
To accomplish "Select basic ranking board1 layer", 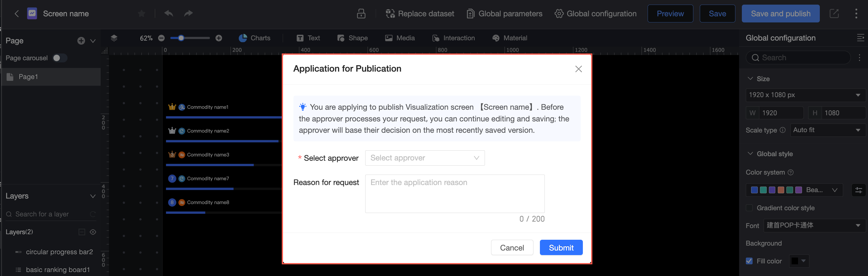I will tap(51, 270).
